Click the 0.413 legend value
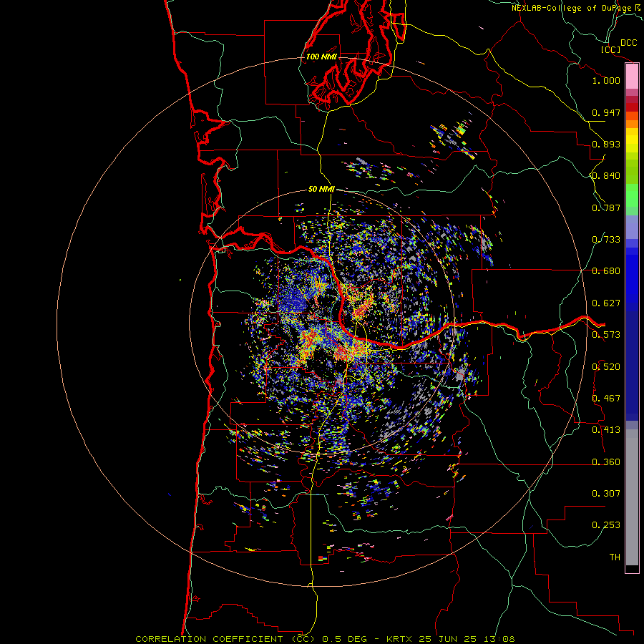This screenshot has height=644, width=644. 606,430
